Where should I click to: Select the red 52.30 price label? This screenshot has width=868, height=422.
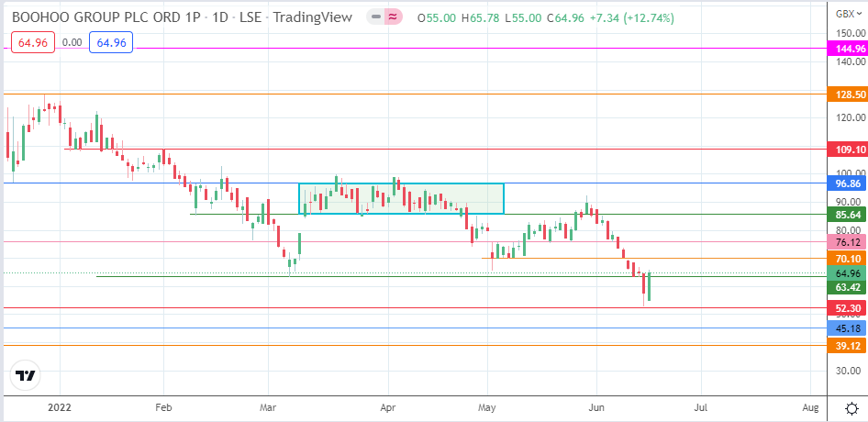847,307
